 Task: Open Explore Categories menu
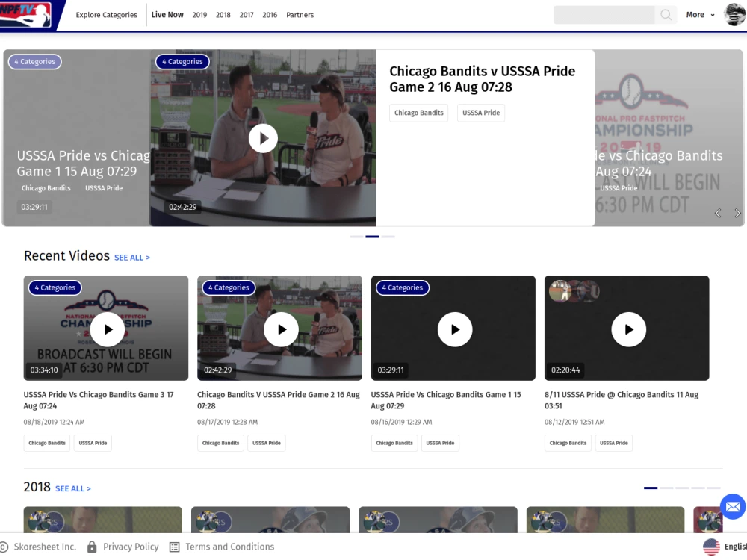click(x=106, y=15)
